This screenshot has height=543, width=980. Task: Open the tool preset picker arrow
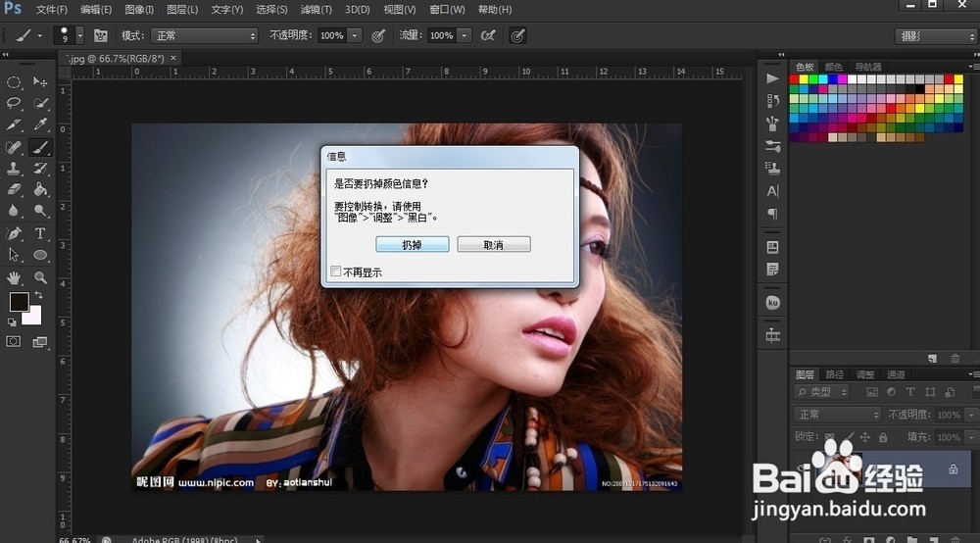click(39, 35)
